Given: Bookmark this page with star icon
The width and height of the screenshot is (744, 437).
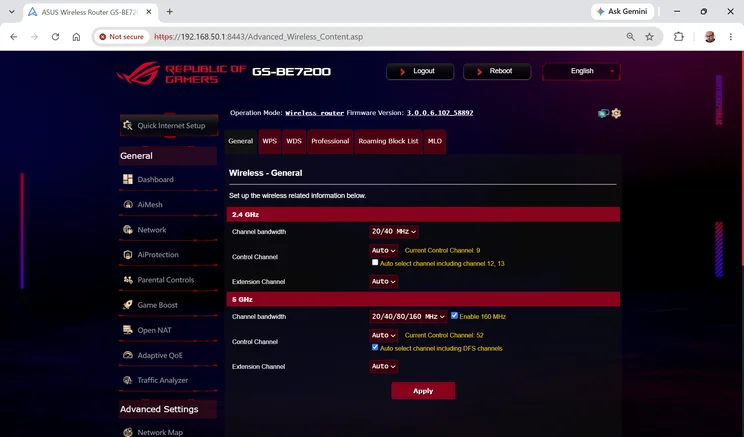Looking at the screenshot, I should coord(650,37).
